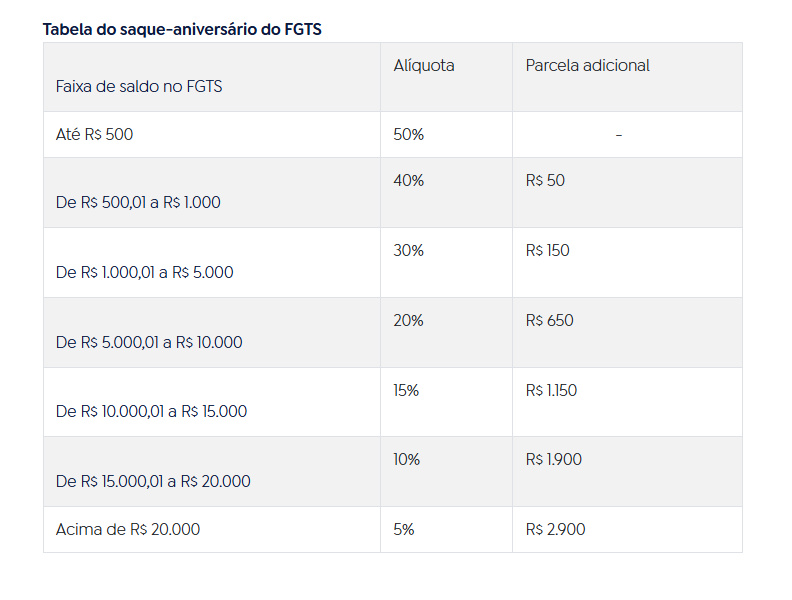Select the 'Acima de R$ 20.000' cell
The image size is (792, 600).
(128, 530)
